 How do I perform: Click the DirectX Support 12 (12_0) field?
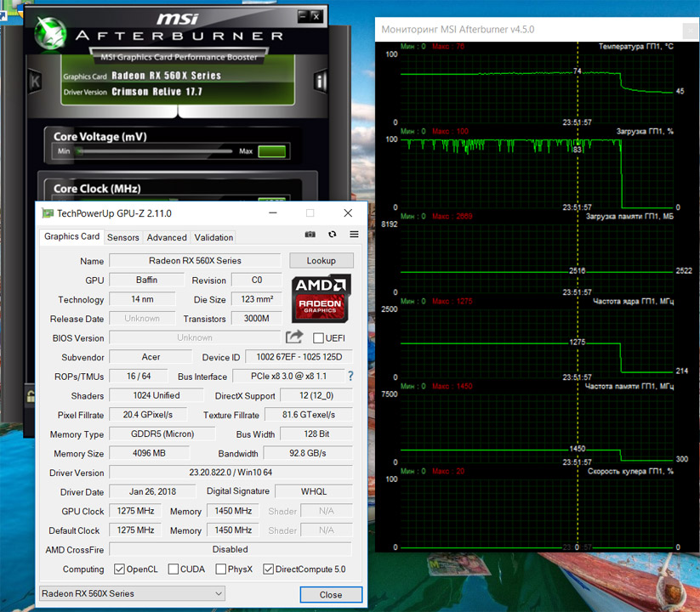point(316,395)
